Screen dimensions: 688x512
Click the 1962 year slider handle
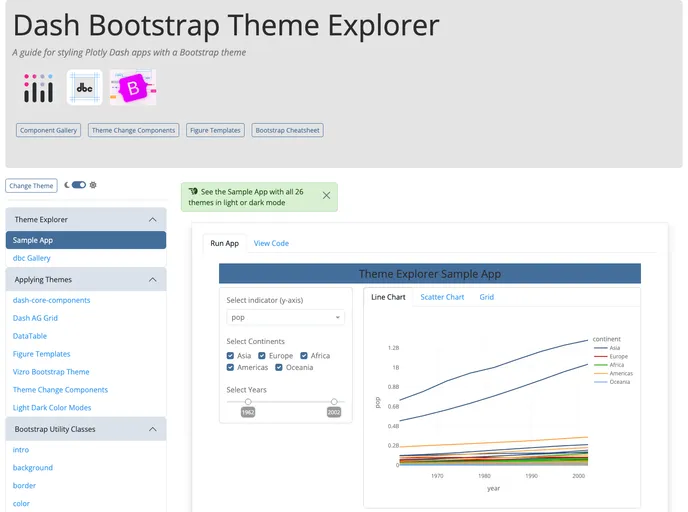pos(248,401)
